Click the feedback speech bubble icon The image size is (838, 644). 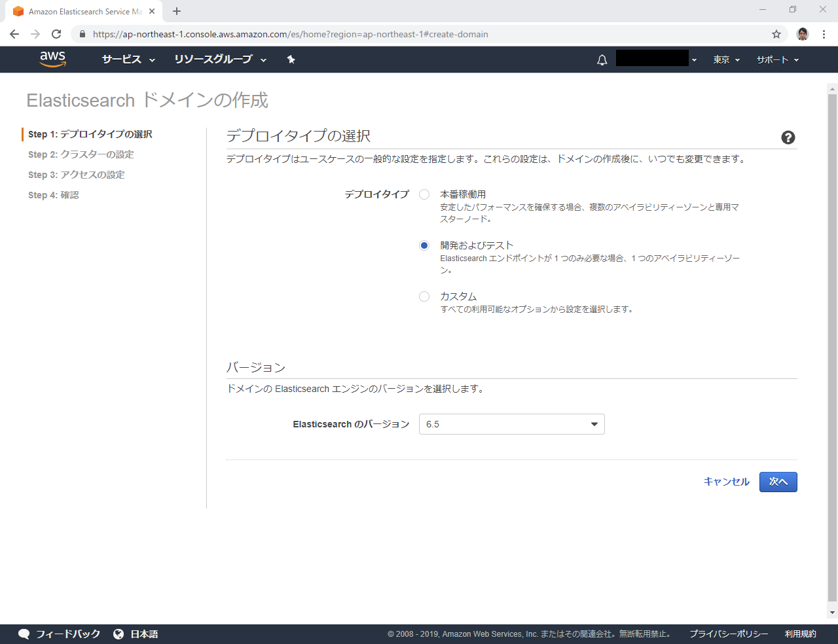click(24, 634)
